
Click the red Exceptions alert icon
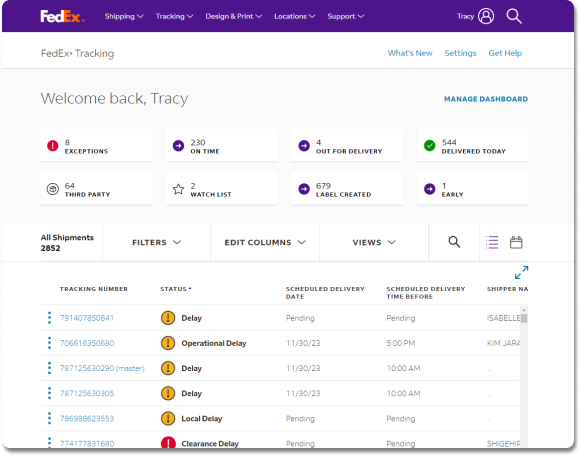53,146
